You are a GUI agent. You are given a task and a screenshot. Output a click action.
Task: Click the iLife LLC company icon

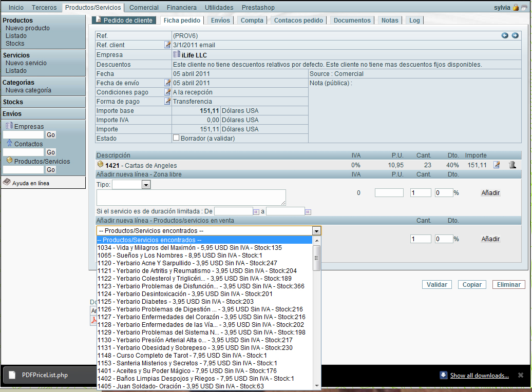coord(177,54)
